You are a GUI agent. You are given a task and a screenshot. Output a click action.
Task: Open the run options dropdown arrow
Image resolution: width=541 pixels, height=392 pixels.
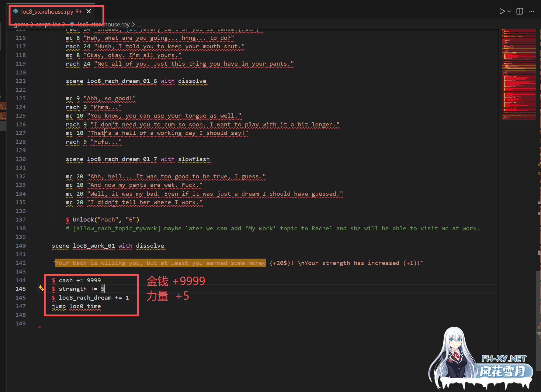tap(509, 12)
